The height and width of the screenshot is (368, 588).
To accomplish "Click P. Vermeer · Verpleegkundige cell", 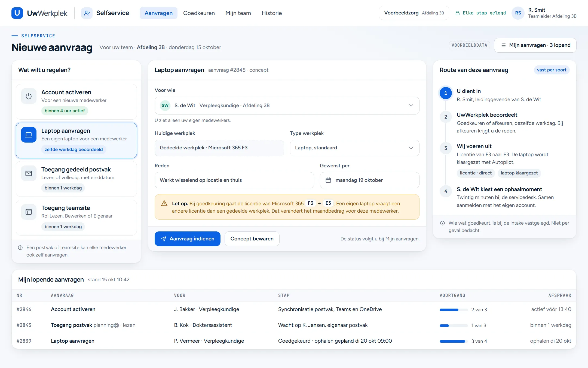I will (x=209, y=341).
